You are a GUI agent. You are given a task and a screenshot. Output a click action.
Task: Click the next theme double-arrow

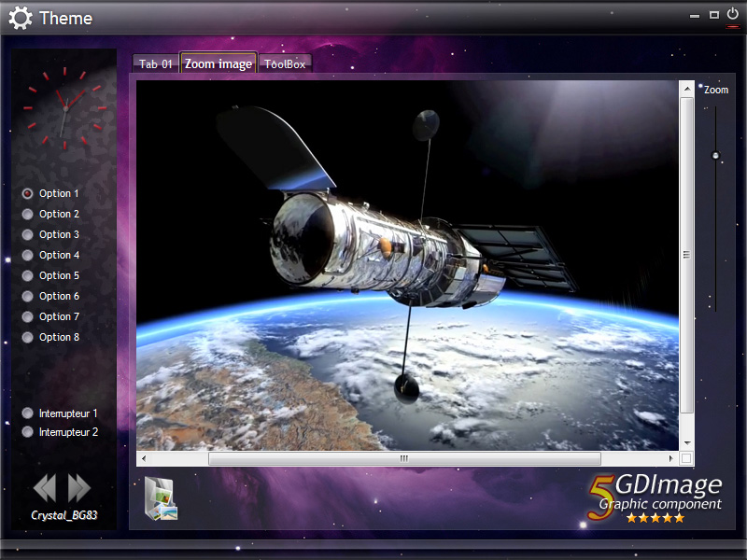point(79,488)
